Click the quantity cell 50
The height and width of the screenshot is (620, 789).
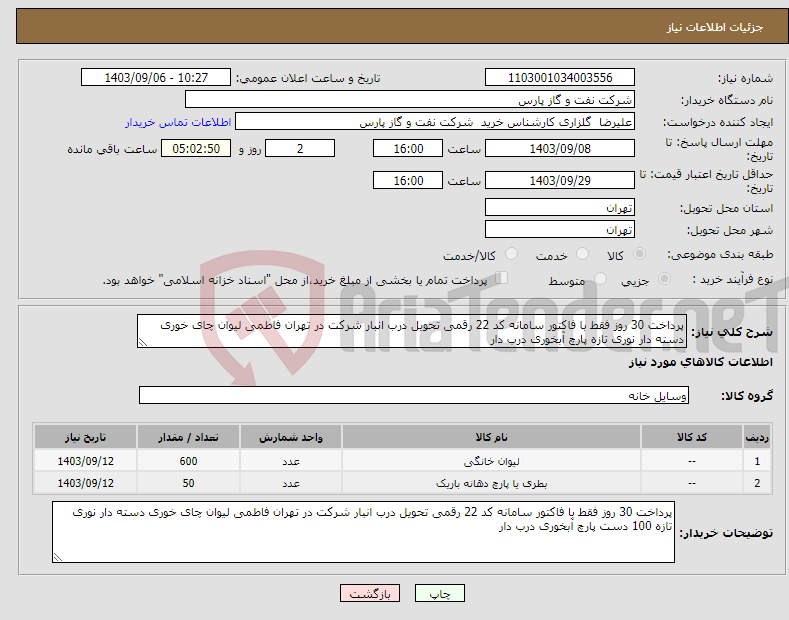coord(188,483)
